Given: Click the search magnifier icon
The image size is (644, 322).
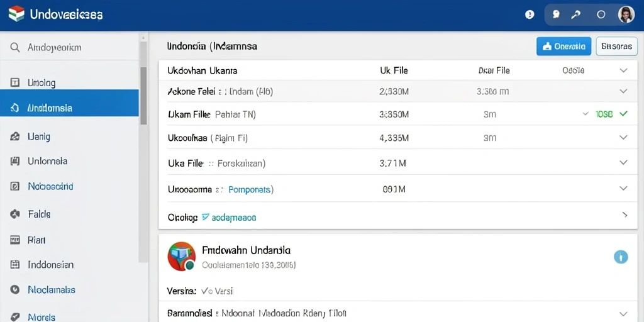Looking at the screenshot, I should point(15,48).
